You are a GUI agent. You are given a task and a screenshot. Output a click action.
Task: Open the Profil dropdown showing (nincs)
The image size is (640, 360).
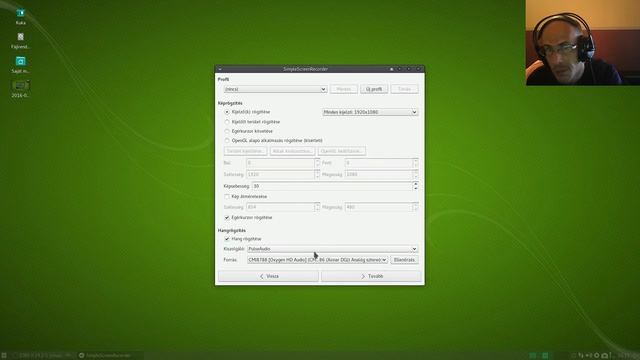[276, 89]
